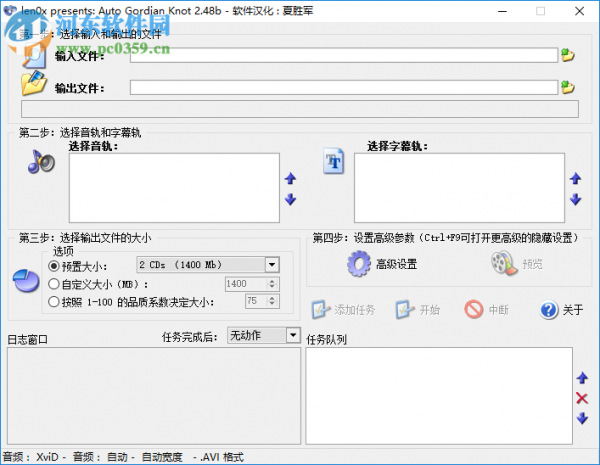Viewport: 600px width, 465px height.
Task: Click the 添加任务 button label
Action: [355, 310]
